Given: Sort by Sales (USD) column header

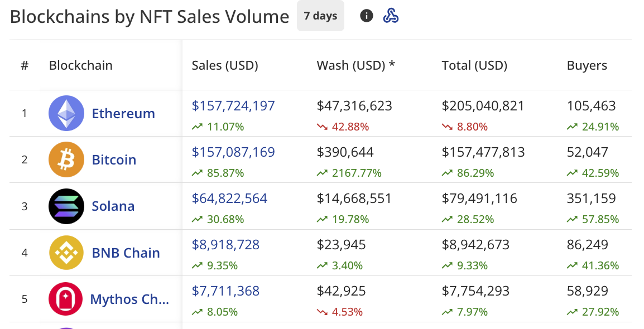Looking at the screenshot, I should (225, 66).
